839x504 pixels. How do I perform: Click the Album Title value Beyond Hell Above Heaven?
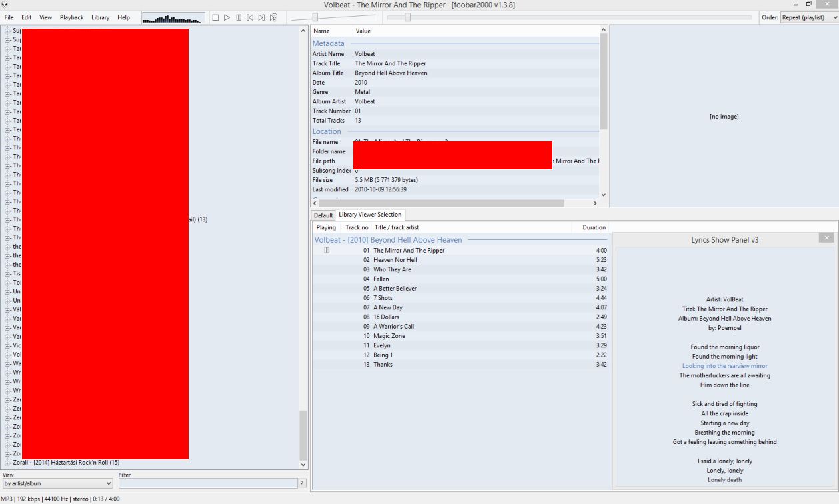tap(391, 73)
